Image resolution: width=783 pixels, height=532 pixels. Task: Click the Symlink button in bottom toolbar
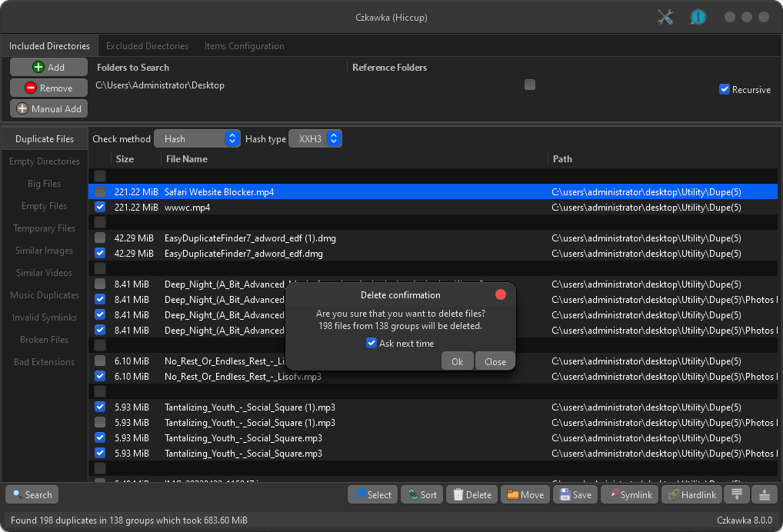coord(630,494)
